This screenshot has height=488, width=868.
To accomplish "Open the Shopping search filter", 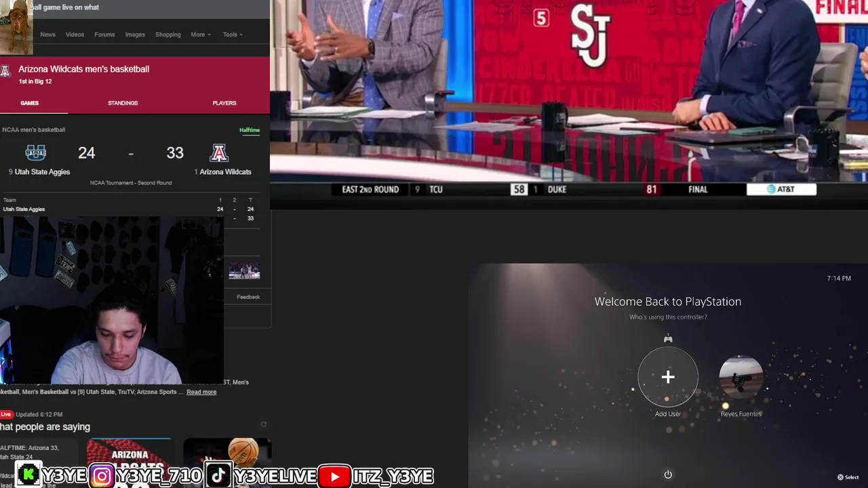I will (x=167, y=35).
